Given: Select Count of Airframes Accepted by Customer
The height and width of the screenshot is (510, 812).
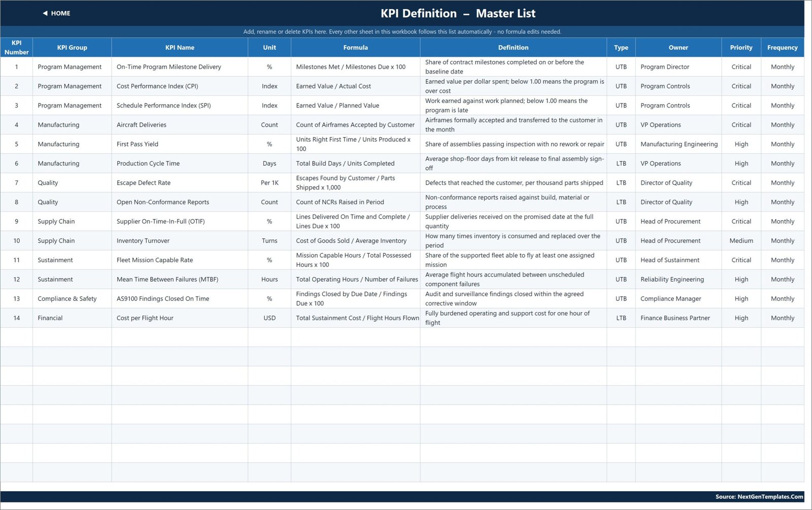Looking at the screenshot, I should [x=355, y=125].
